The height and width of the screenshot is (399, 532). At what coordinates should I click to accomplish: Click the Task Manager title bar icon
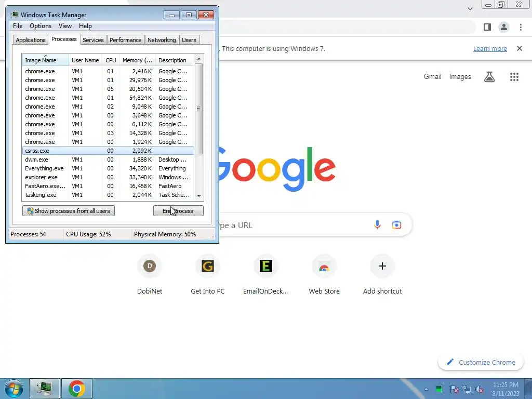[x=15, y=15]
